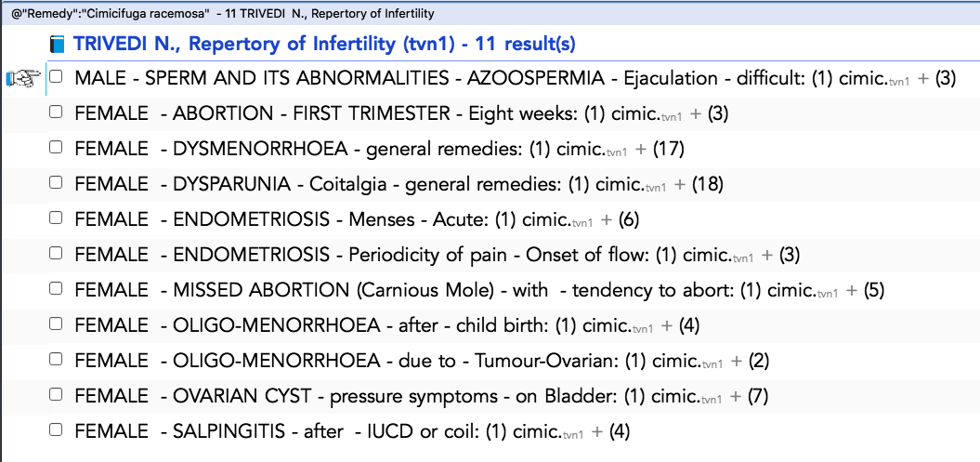
Task: Expand plus sign for ENDOMETRIOSIS Menses Acute
Action: (x=606, y=220)
